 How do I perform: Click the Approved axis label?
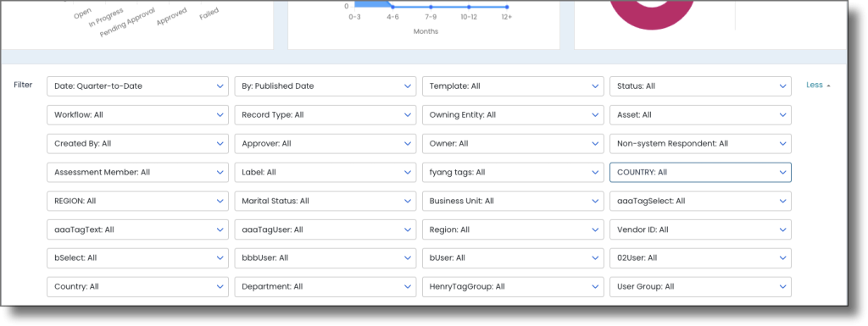point(171,17)
